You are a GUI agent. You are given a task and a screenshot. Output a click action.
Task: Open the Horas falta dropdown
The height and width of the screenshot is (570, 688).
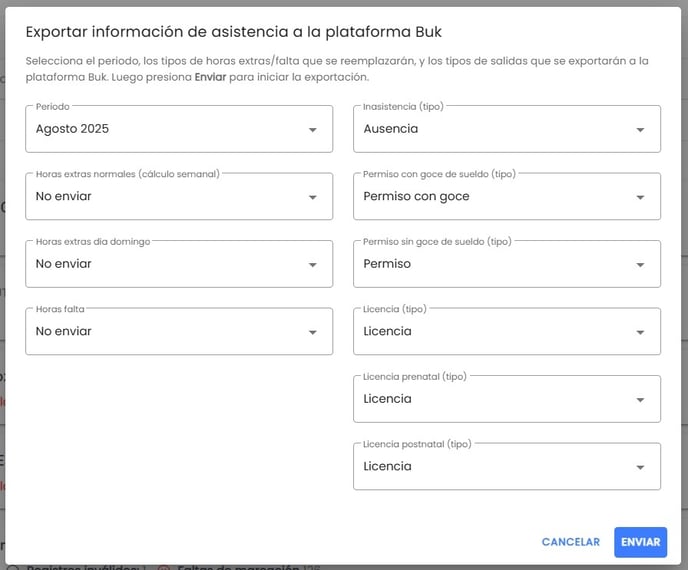179,331
